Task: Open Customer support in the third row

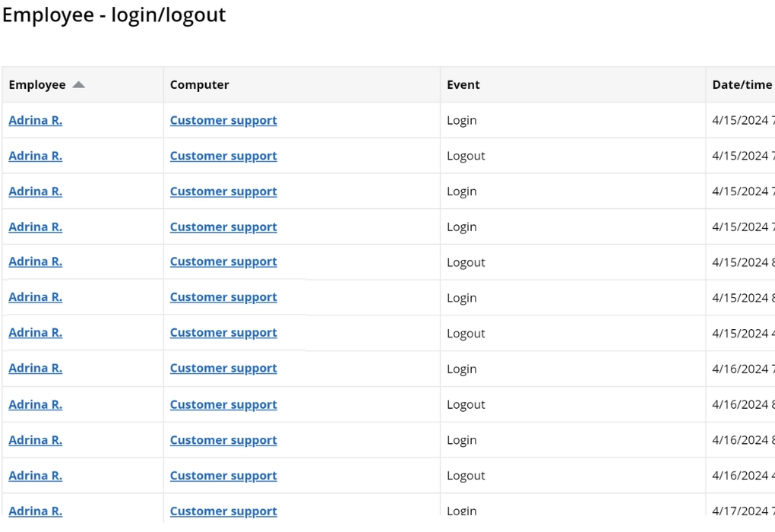Action: [223, 192]
